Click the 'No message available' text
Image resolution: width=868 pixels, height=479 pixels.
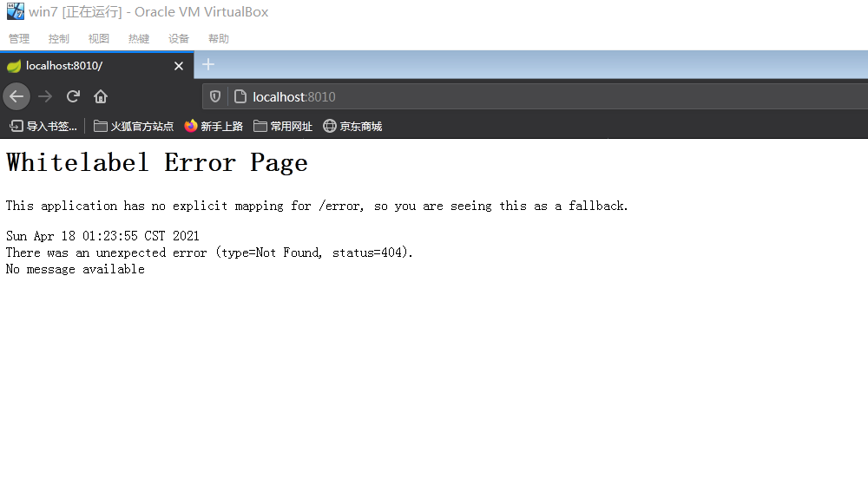(76, 269)
